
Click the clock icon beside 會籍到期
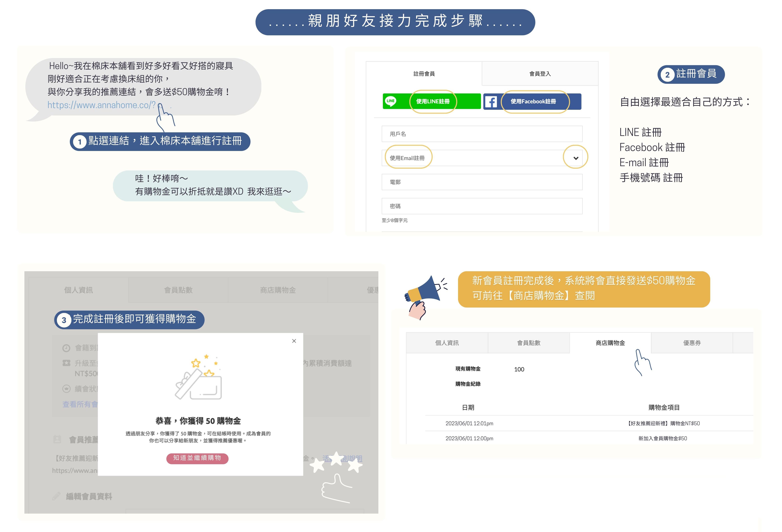pos(66,348)
